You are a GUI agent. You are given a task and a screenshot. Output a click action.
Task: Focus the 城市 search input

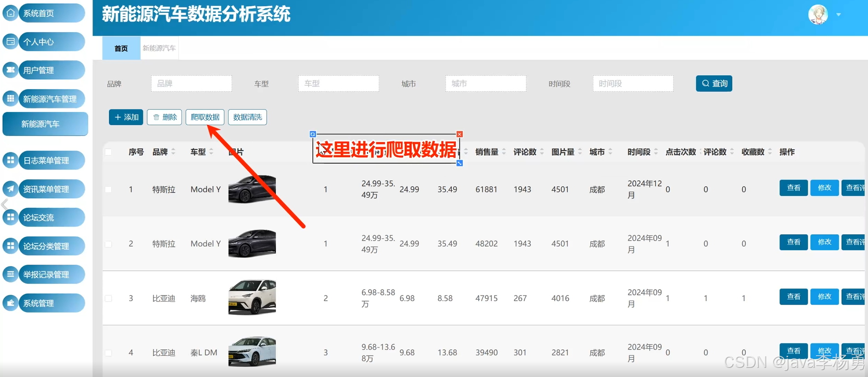click(486, 83)
